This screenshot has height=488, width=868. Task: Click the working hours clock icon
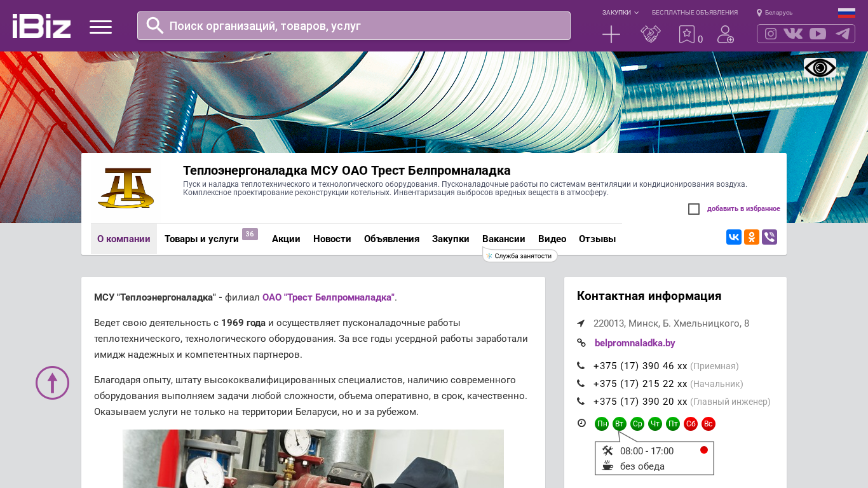click(x=581, y=423)
